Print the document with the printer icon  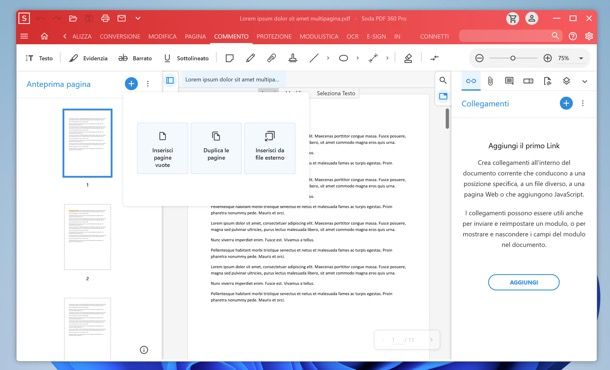[105, 18]
